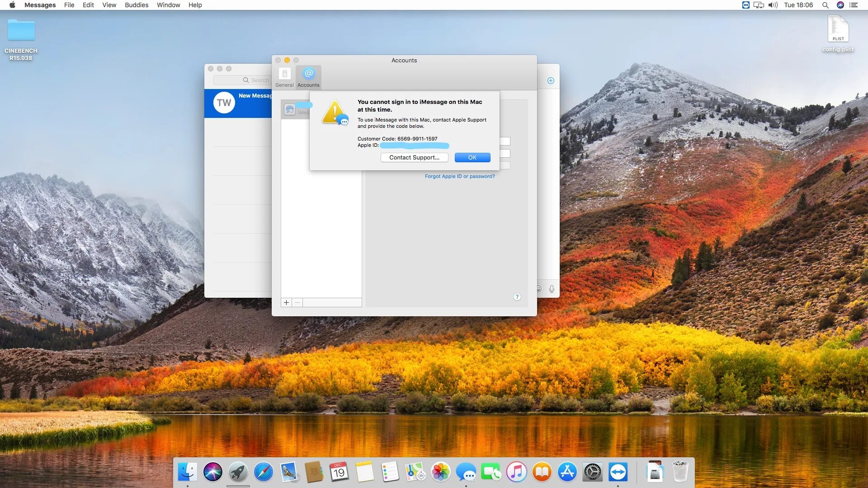This screenshot has height=488, width=868.
Task: Expand the volume control in menu bar
Action: [x=773, y=5]
